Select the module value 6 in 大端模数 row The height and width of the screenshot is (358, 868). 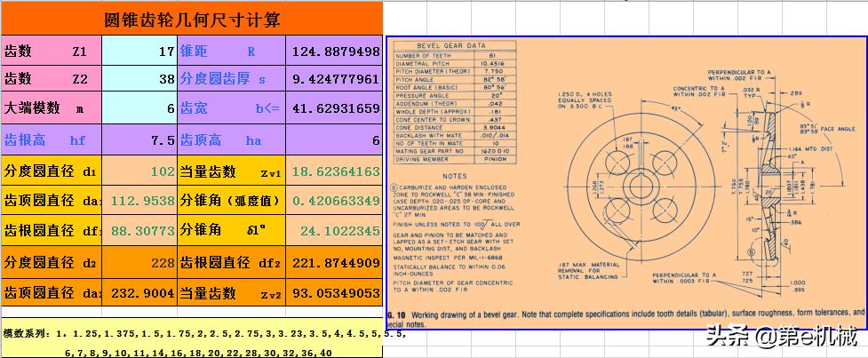click(x=139, y=107)
